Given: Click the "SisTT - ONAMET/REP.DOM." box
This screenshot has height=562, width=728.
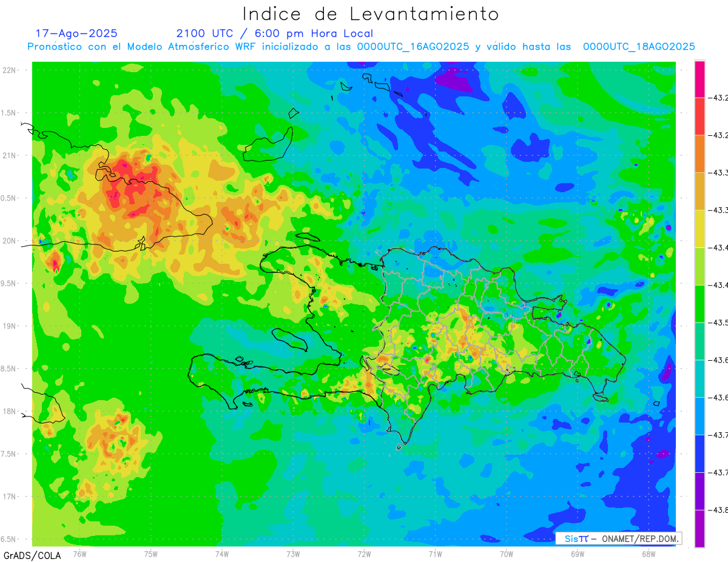Looking at the screenshot, I should (x=619, y=538).
